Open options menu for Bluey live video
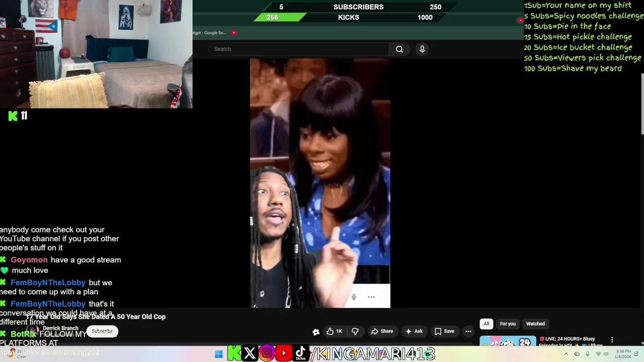This screenshot has height=362, width=644. coord(612,340)
